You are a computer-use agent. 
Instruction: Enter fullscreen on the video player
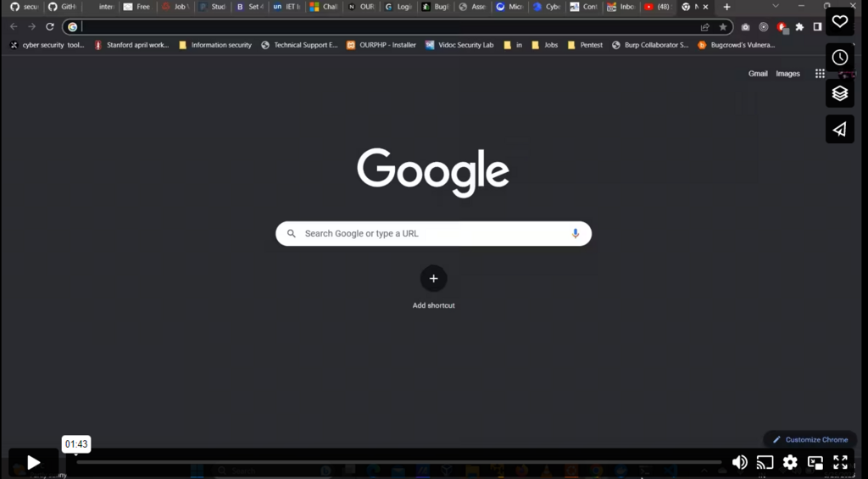(840, 462)
